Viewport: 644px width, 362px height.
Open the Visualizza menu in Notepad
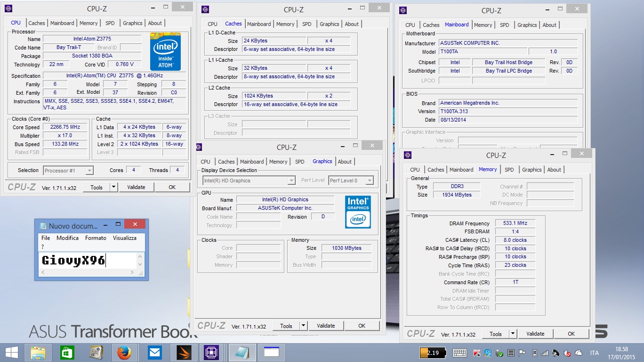pyautogui.click(x=125, y=238)
